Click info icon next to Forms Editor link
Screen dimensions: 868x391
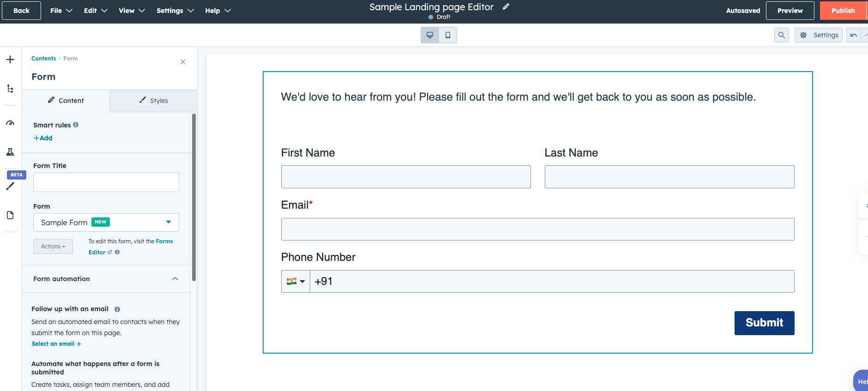(117, 252)
